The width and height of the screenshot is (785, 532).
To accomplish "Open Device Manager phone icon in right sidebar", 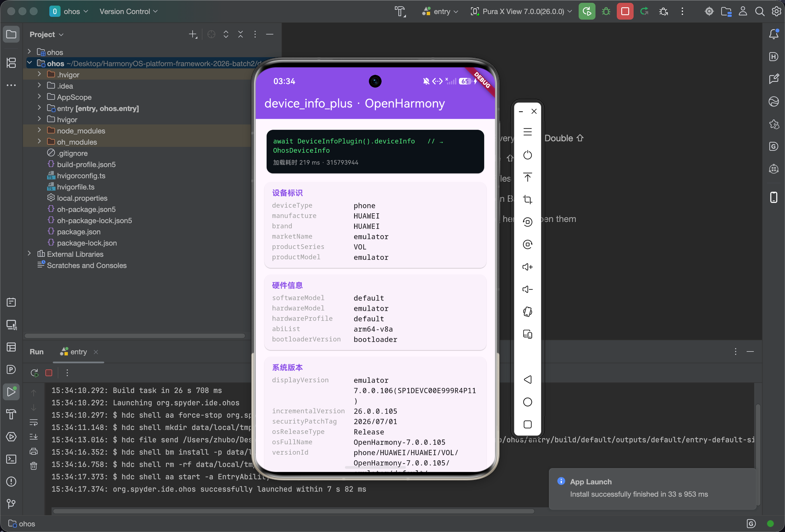I will pos(774,197).
